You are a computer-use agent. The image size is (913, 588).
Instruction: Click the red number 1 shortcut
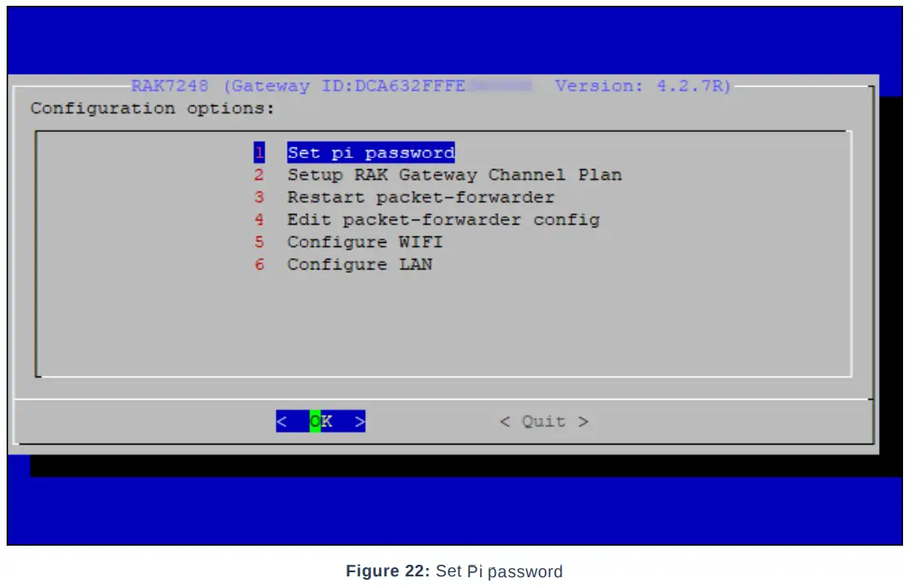(x=260, y=153)
